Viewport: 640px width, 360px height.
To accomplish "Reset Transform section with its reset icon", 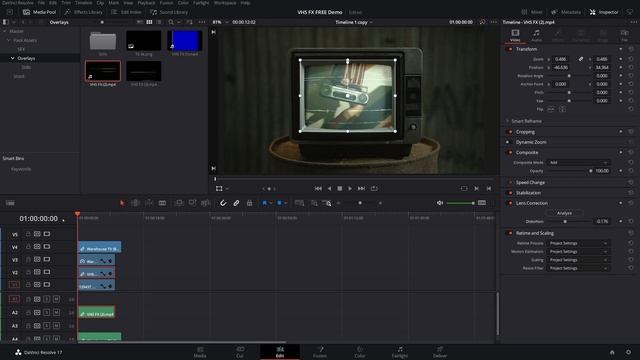I will pos(631,49).
